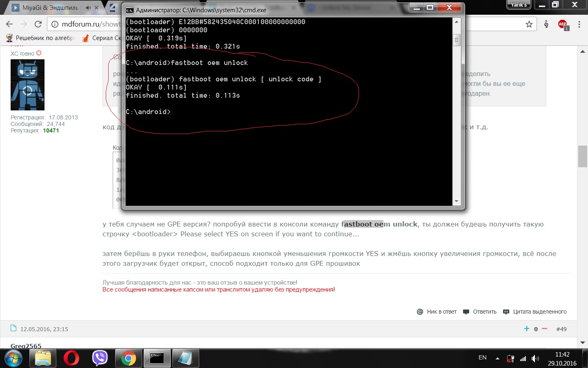Switch EN input language indicator
588x368 pixels.
[x=482, y=358]
